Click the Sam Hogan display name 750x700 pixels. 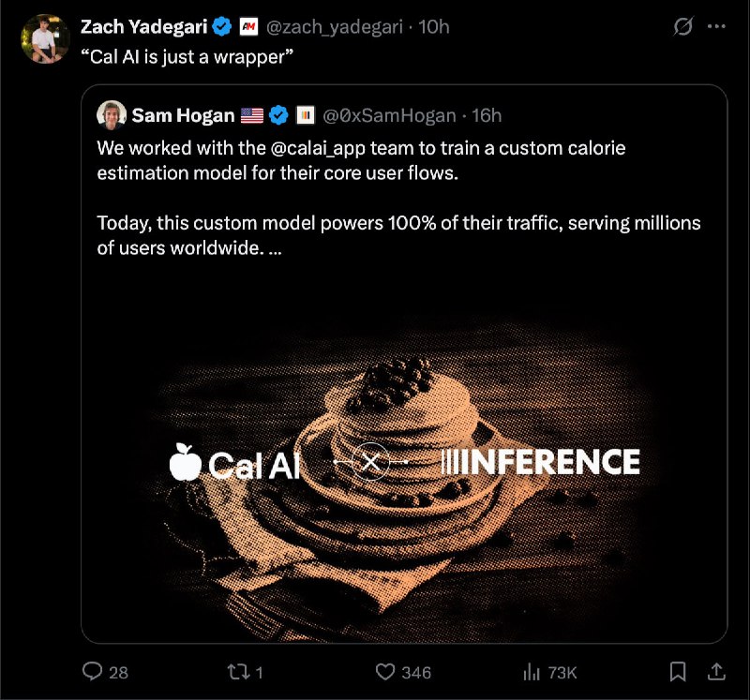point(183,115)
